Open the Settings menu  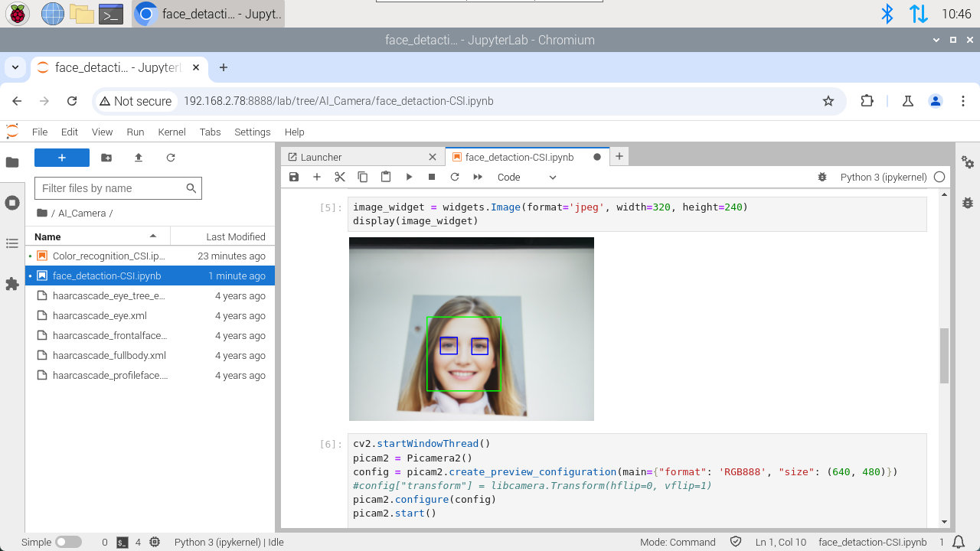point(253,132)
